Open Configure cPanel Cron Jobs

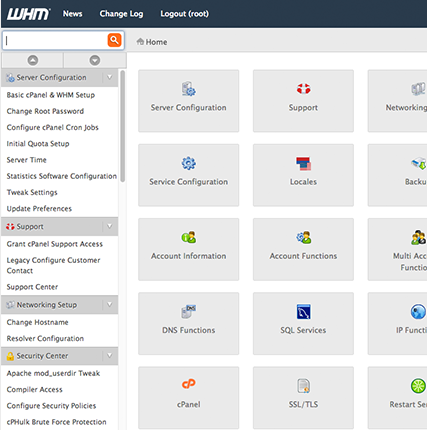coord(53,128)
